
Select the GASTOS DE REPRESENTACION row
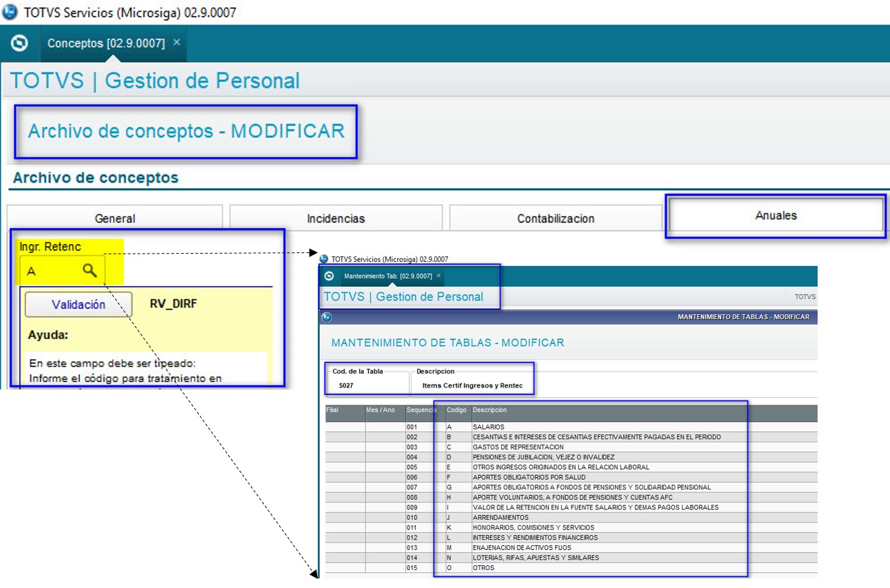572,447
